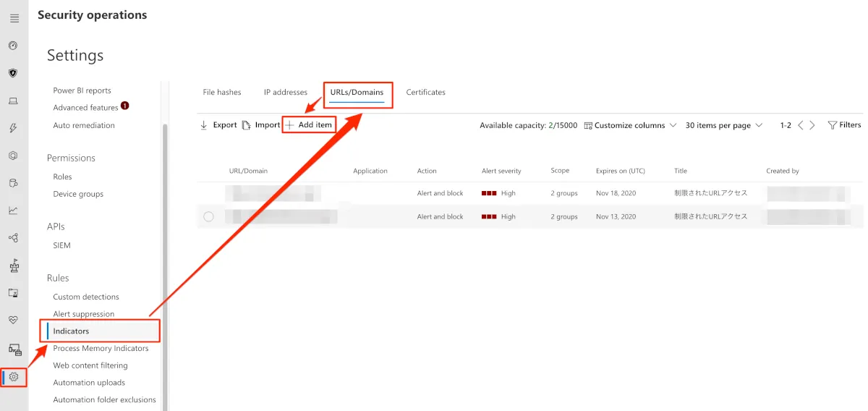The image size is (868, 411).
Task: Click the Export button
Action: [x=218, y=125]
